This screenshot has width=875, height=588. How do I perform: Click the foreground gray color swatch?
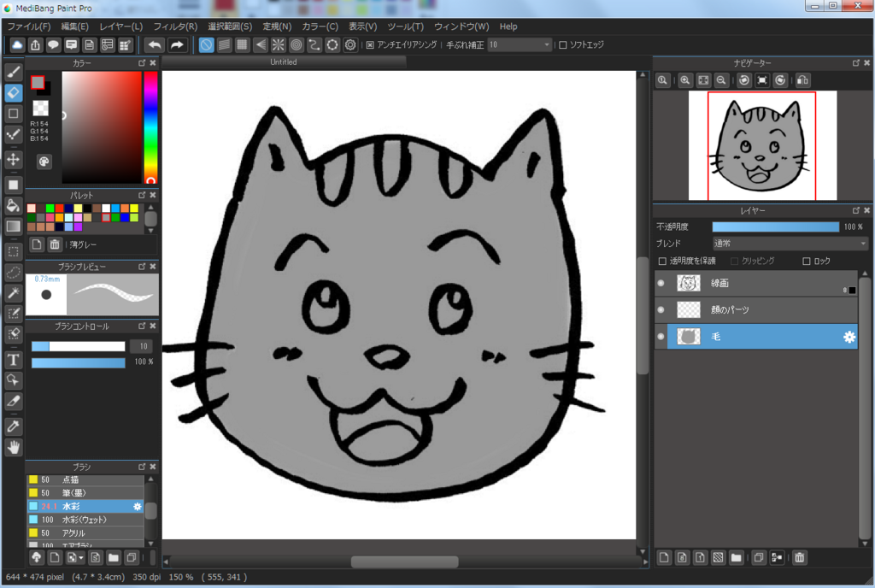point(38,83)
